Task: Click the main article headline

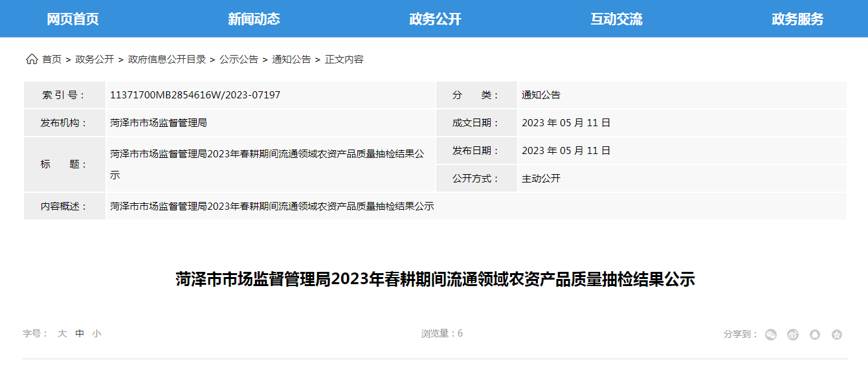Action: 435,280
